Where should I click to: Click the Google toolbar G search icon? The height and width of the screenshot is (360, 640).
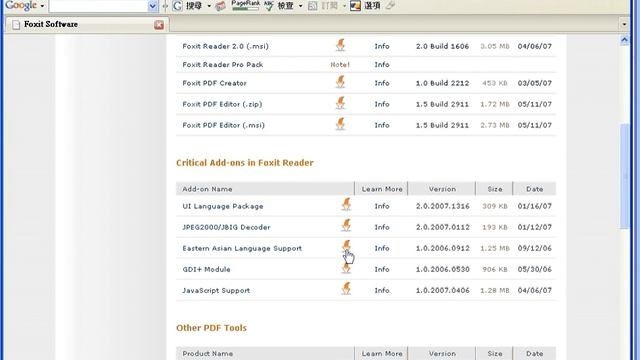click(177, 6)
